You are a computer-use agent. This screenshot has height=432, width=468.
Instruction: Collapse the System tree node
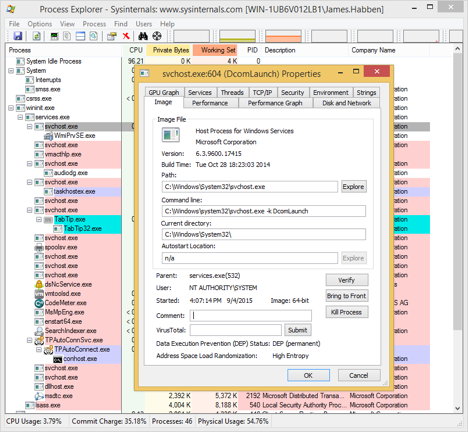click(11, 71)
